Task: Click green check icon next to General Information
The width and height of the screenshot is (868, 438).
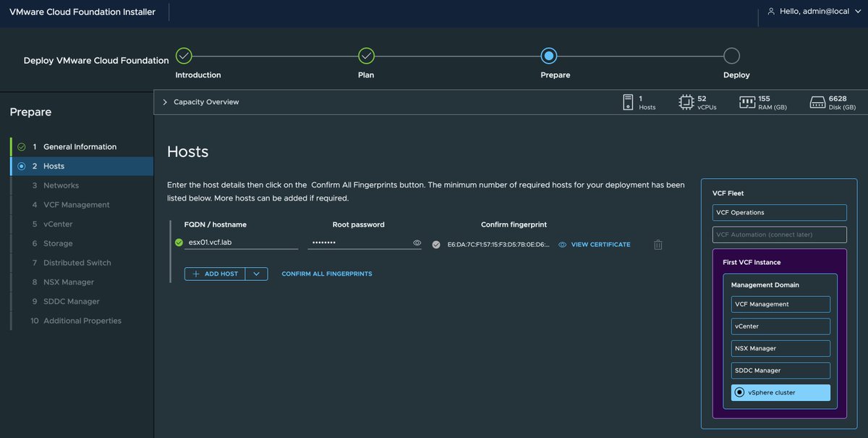Action: click(x=22, y=147)
